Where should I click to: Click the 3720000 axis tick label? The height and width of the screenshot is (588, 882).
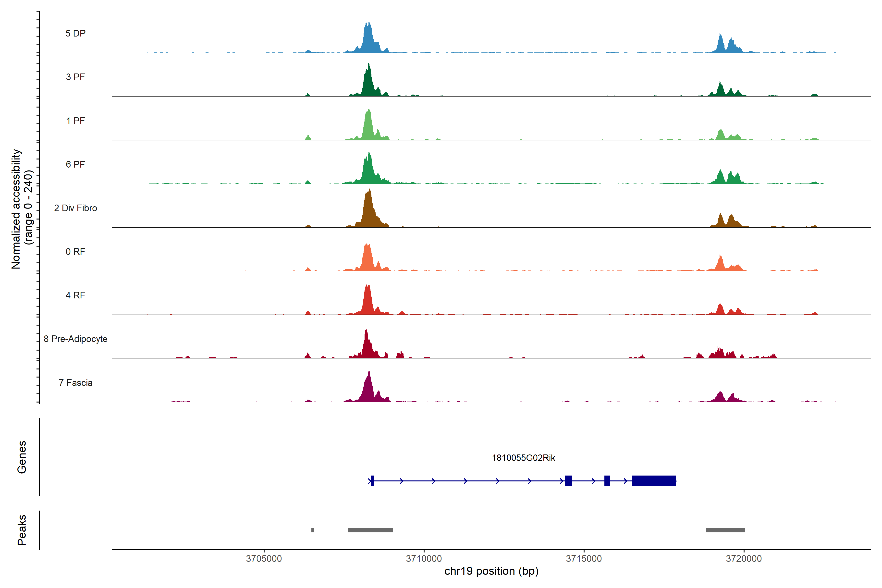click(744, 558)
